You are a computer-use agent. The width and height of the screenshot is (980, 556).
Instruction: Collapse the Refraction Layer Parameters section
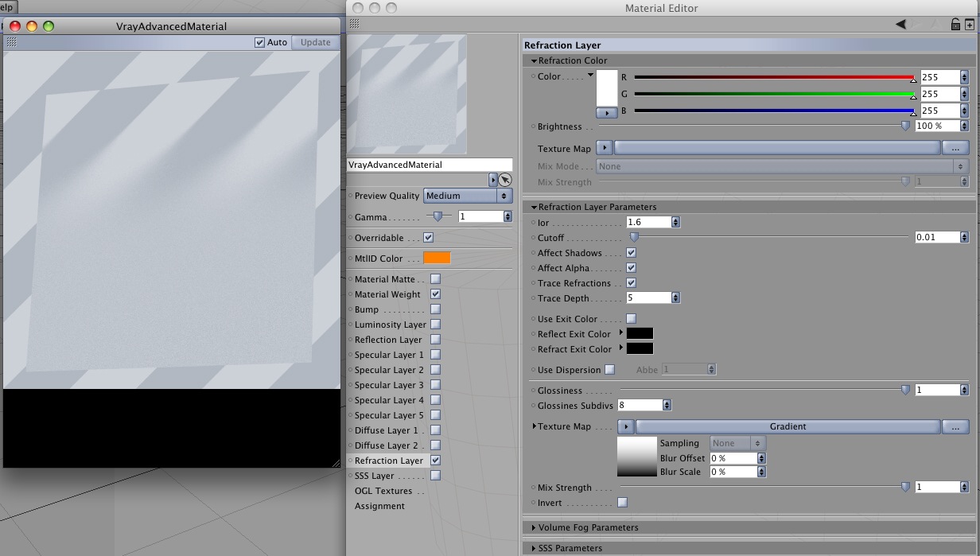click(x=533, y=207)
